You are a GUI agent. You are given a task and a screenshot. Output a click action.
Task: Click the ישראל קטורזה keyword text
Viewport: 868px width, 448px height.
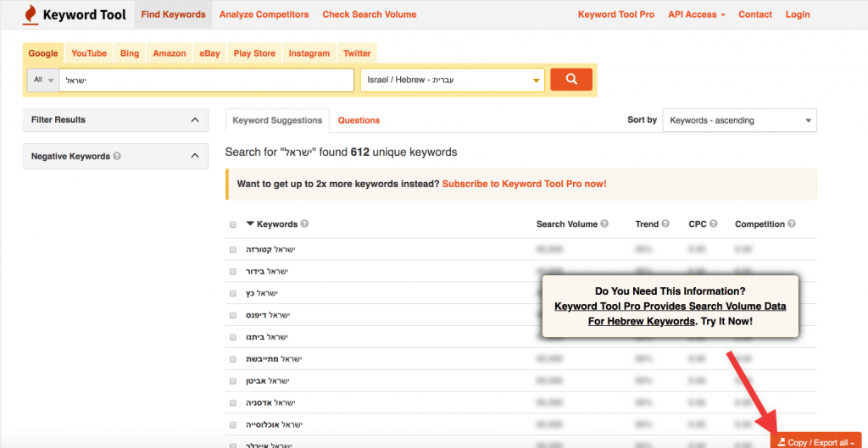click(270, 250)
